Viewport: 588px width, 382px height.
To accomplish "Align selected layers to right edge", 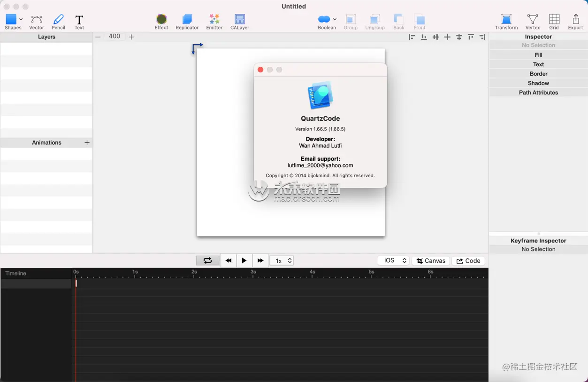I will tap(482, 37).
